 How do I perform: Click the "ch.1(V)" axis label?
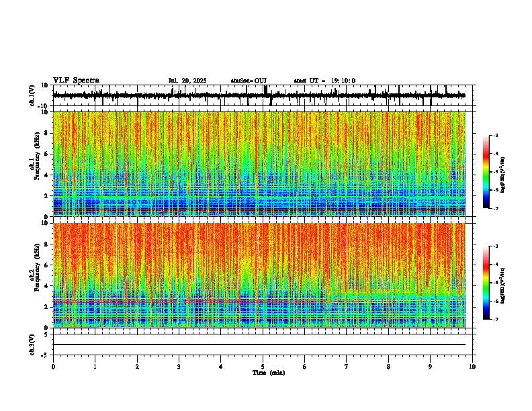32,95
